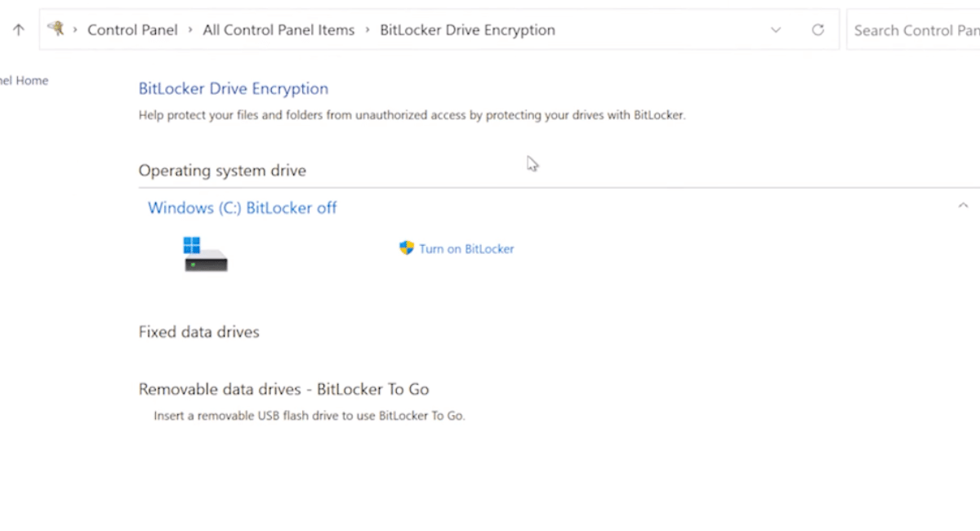The image size is (980, 531).
Task: Expand the chevron after All Control Panel Items
Action: pyautogui.click(x=367, y=30)
